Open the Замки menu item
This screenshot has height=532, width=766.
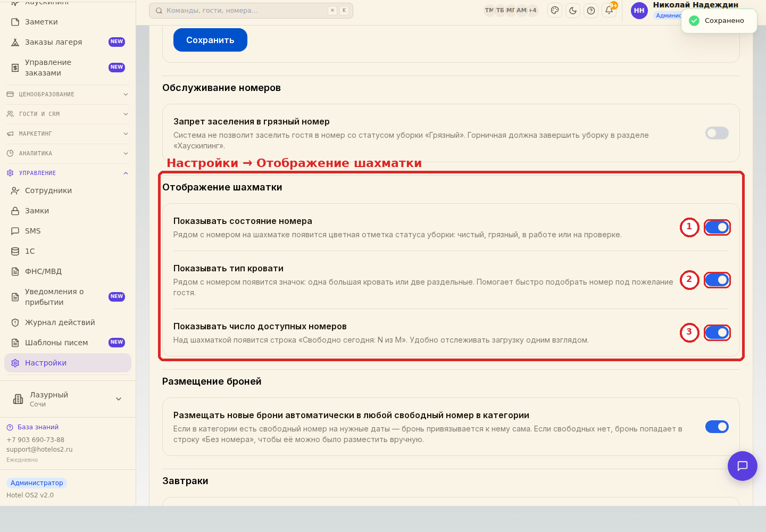click(x=68, y=211)
